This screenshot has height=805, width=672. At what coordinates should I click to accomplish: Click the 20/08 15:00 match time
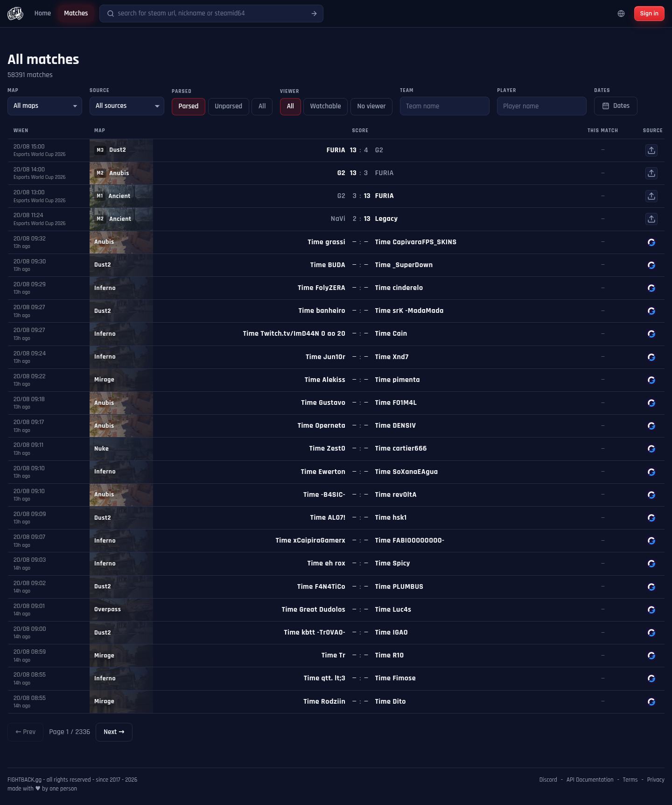pos(29,147)
